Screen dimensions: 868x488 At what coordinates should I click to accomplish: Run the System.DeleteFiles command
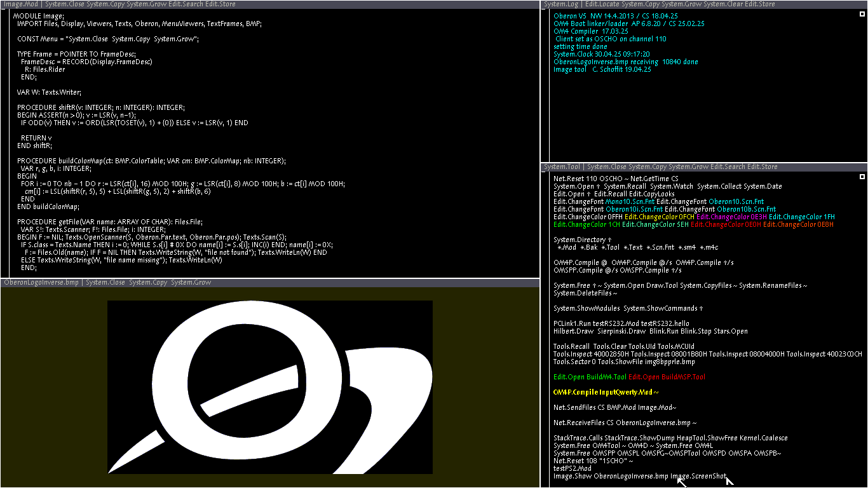click(583, 294)
